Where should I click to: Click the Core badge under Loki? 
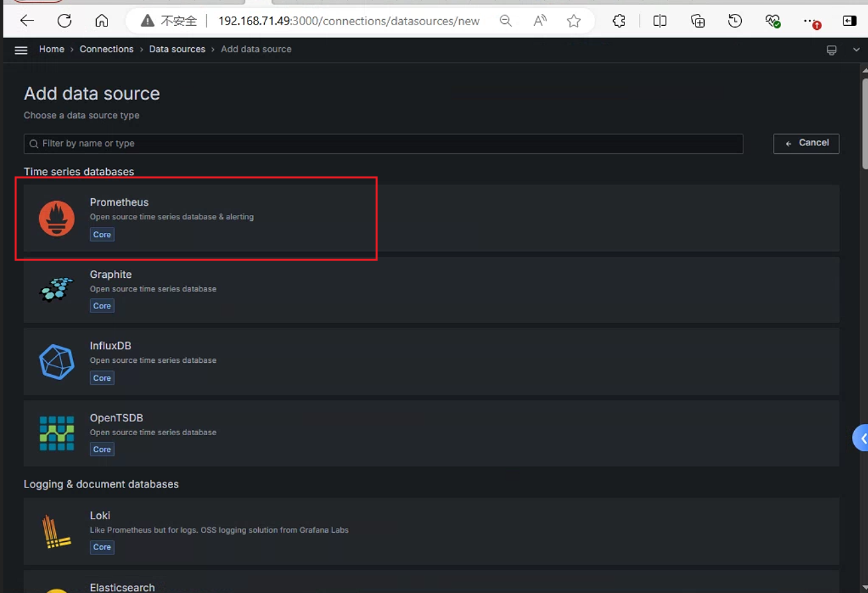point(102,547)
